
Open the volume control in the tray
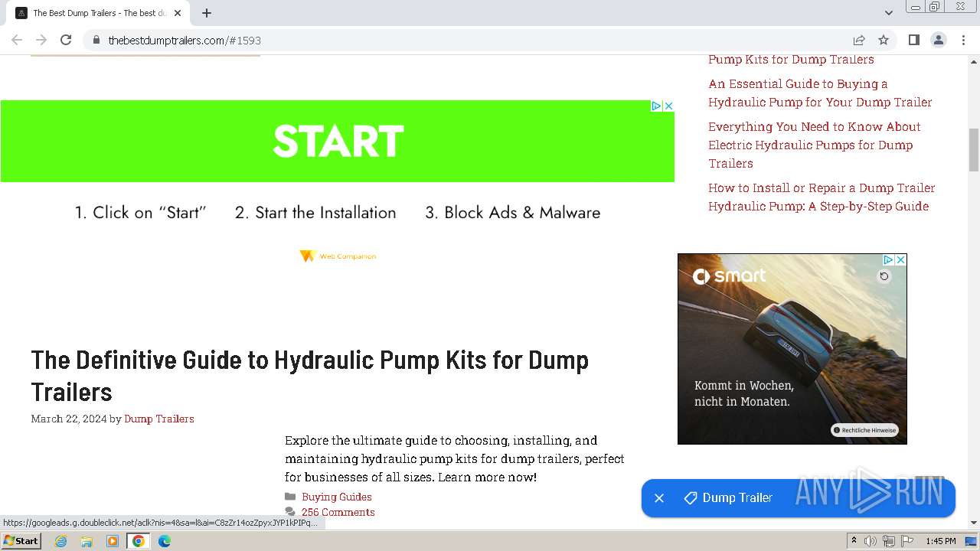pos(871,541)
